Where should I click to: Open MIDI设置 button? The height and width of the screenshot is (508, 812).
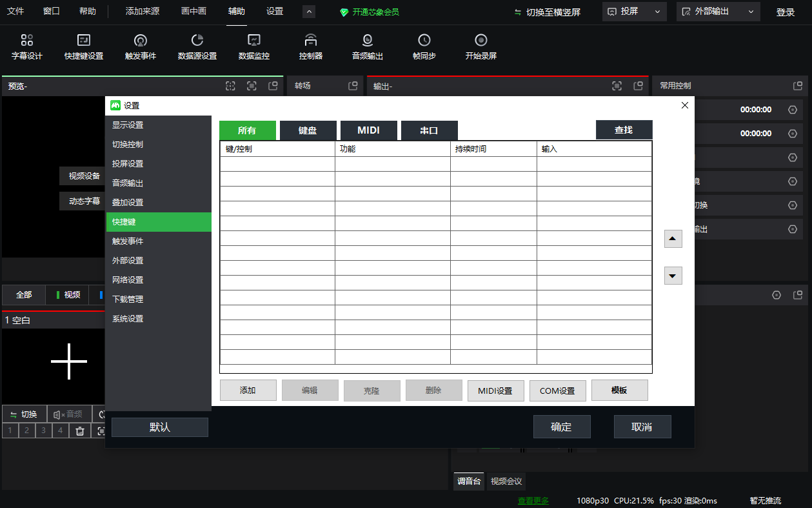coord(496,391)
